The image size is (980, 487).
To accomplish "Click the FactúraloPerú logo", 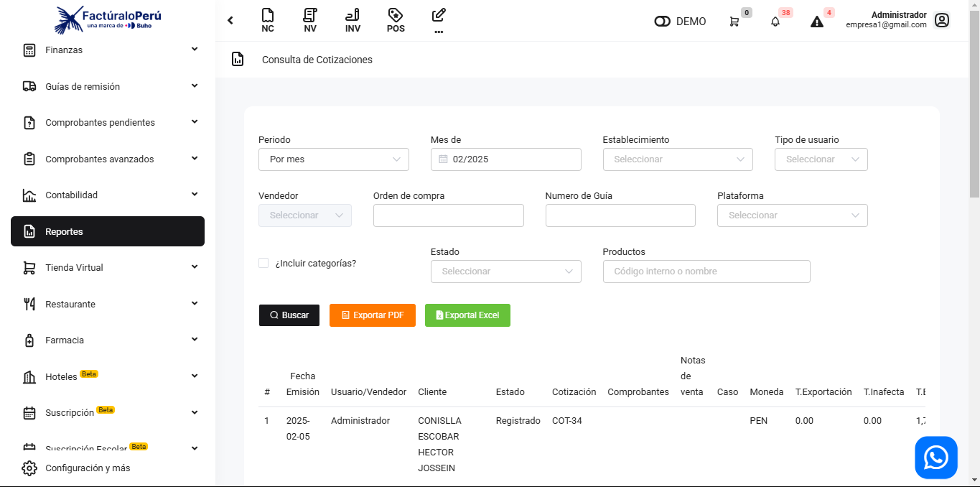I will tap(108, 19).
